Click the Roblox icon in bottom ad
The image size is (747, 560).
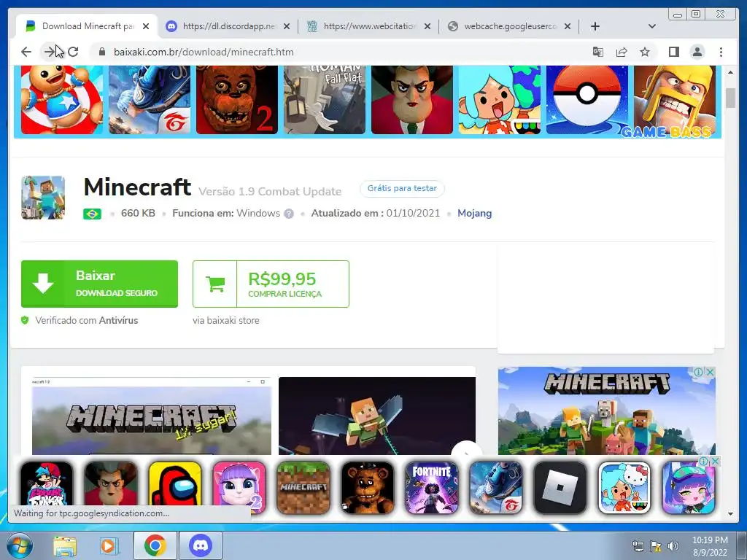(x=560, y=488)
